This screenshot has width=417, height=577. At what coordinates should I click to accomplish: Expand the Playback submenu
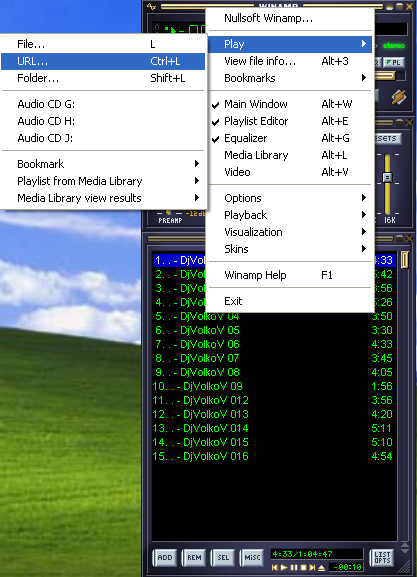290,215
